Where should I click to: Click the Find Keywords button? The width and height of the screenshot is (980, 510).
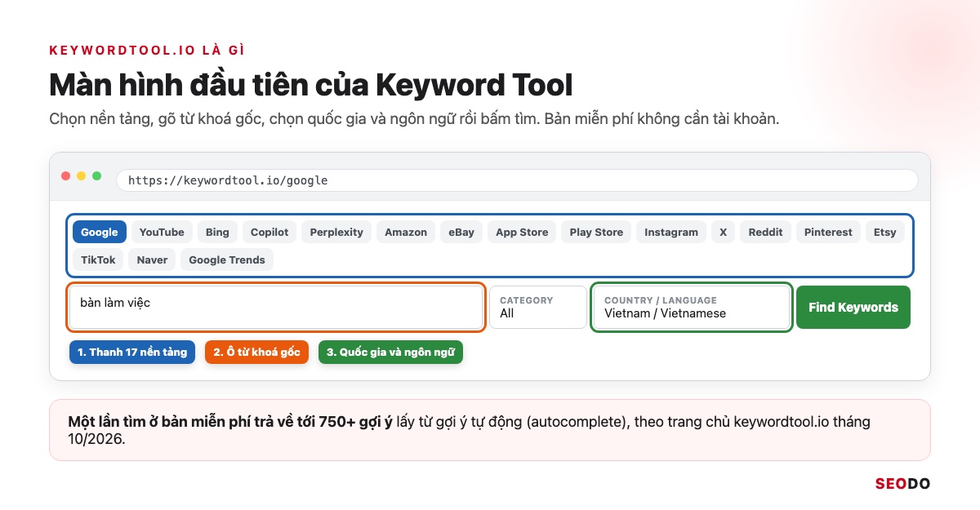pos(853,307)
